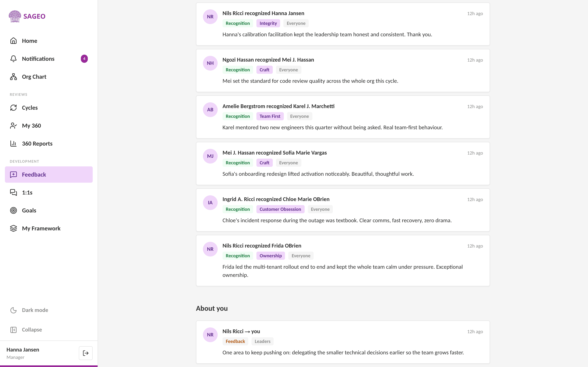Click the notification count badge
Screen dimensions: 588x367
pos(84,59)
